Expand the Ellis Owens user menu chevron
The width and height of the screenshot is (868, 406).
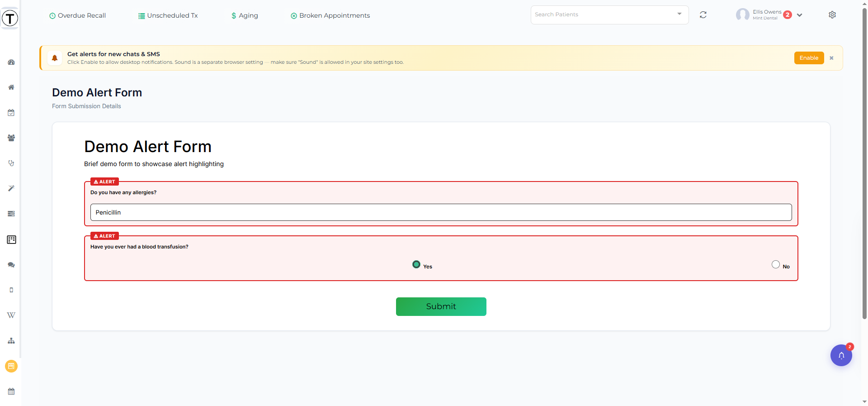[799, 15]
